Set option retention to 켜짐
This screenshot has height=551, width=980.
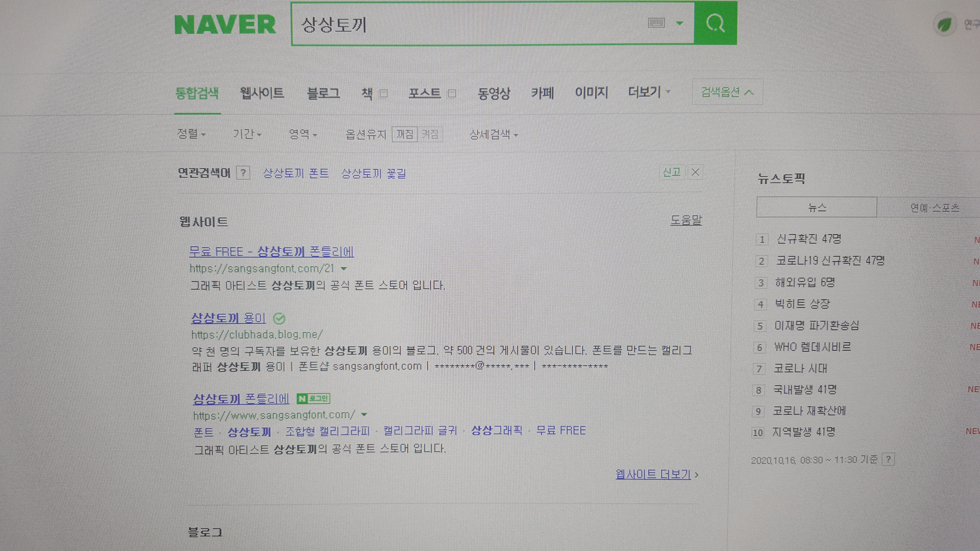point(430,134)
